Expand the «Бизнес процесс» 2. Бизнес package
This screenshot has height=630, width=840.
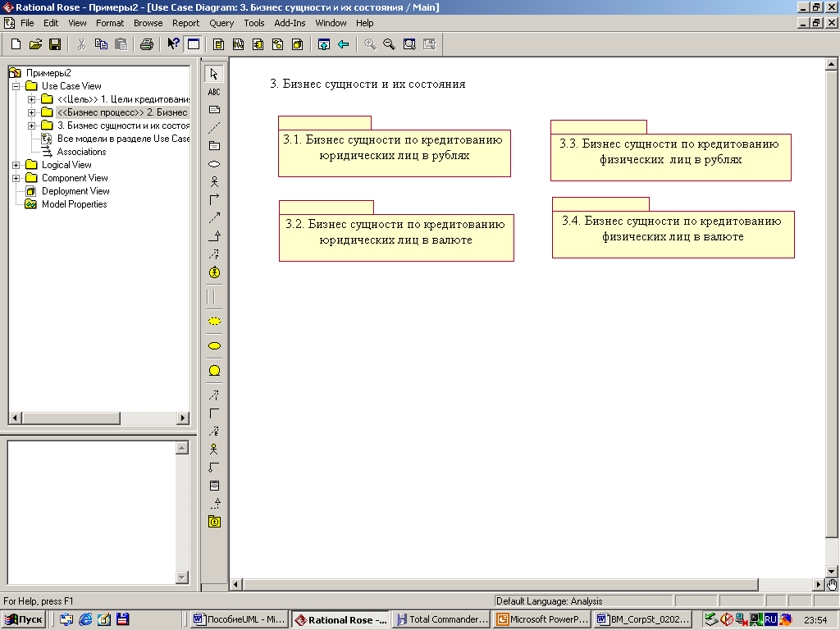point(32,112)
